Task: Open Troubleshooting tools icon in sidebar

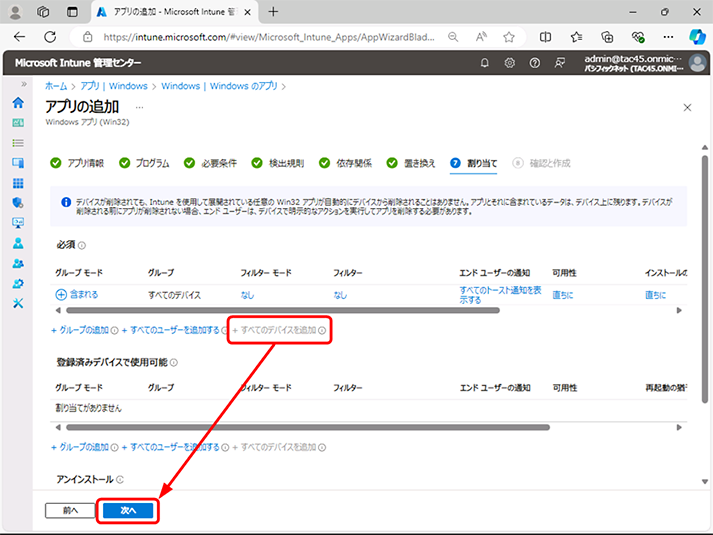Action: click(x=18, y=303)
